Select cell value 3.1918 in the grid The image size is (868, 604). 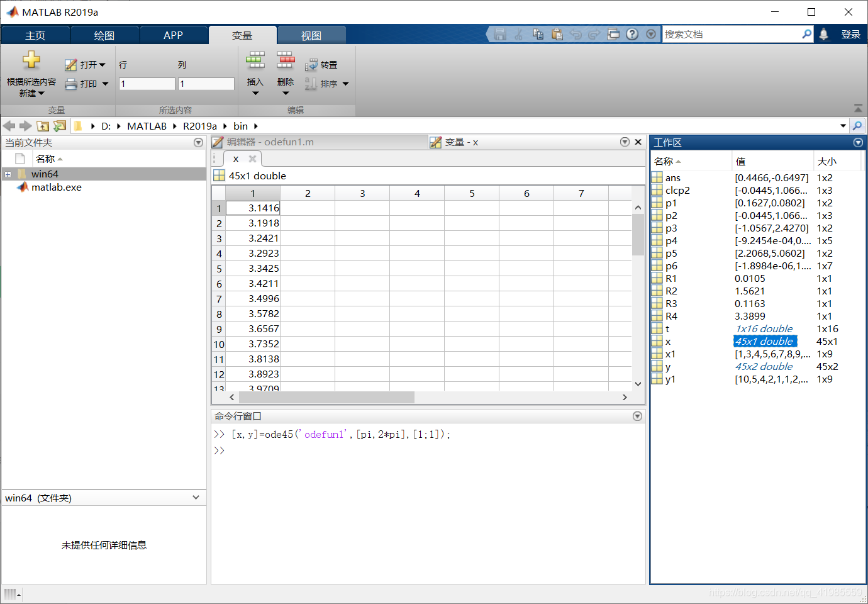253,223
